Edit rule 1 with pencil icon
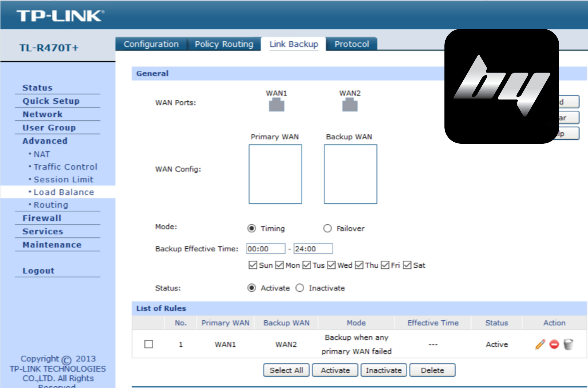 (540, 344)
